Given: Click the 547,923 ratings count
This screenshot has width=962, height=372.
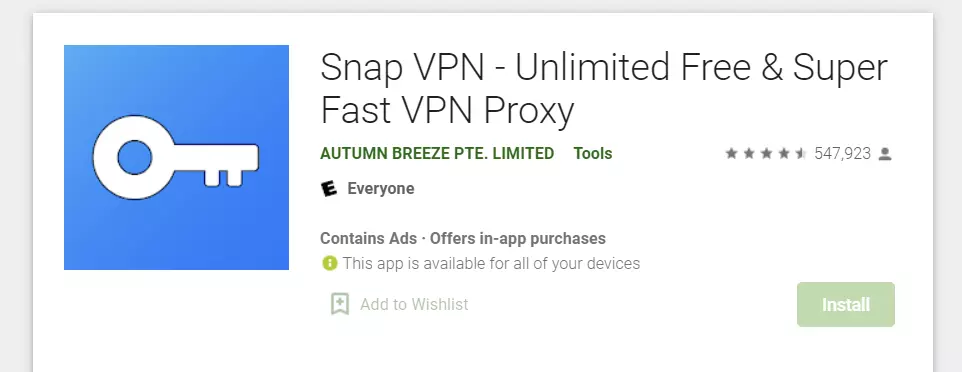Looking at the screenshot, I should pyautogui.click(x=842, y=153).
